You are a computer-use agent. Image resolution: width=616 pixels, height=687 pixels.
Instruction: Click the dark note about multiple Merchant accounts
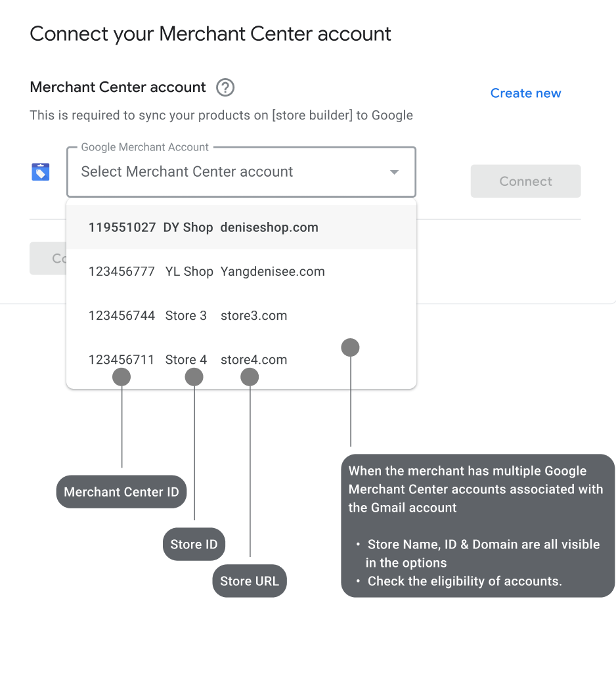point(477,525)
